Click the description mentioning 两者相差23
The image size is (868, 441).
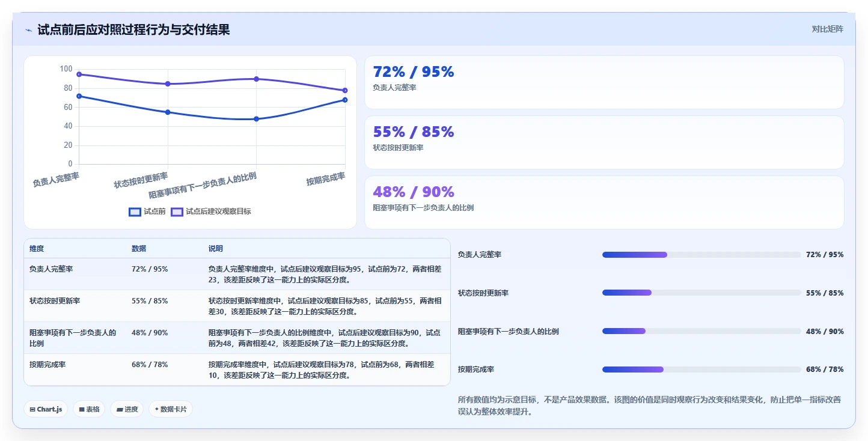tap(325, 275)
